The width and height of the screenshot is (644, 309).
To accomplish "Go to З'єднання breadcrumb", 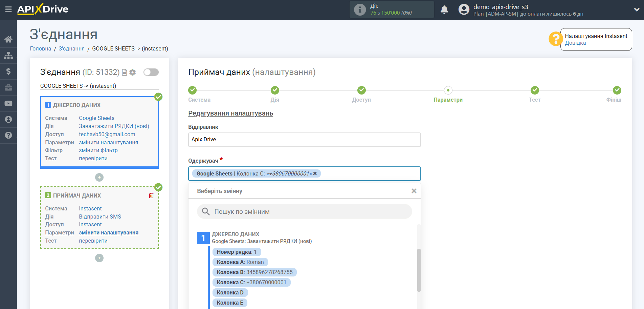I will 71,48.
